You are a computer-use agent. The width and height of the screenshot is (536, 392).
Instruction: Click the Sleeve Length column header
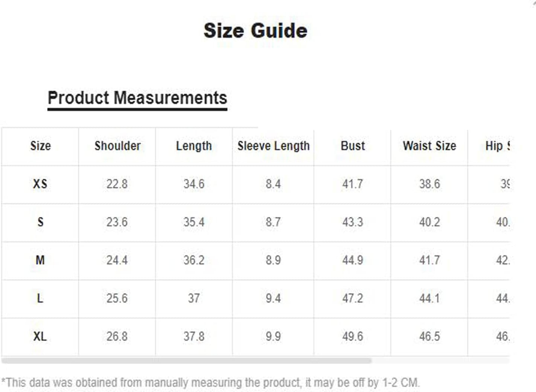coord(273,146)
